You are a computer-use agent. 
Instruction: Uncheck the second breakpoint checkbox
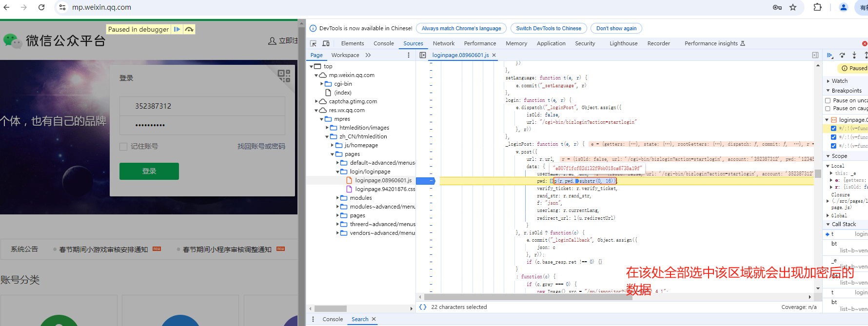(834, 137)
